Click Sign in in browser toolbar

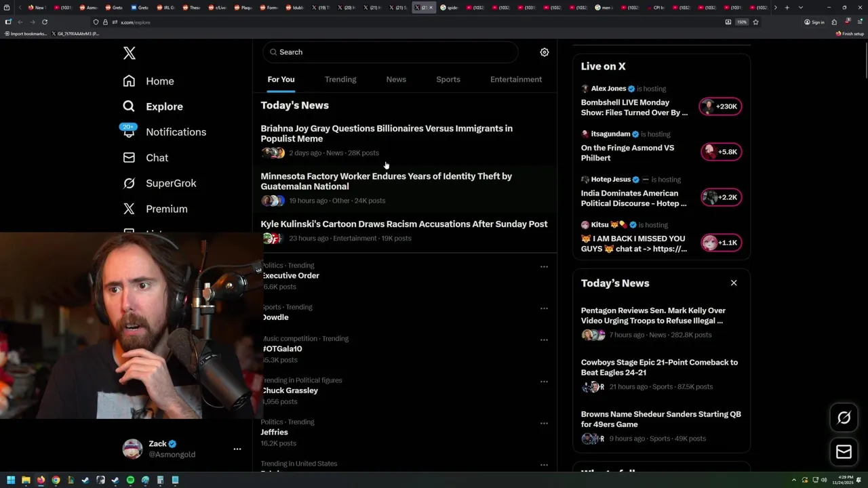click(x=814, y=22)
